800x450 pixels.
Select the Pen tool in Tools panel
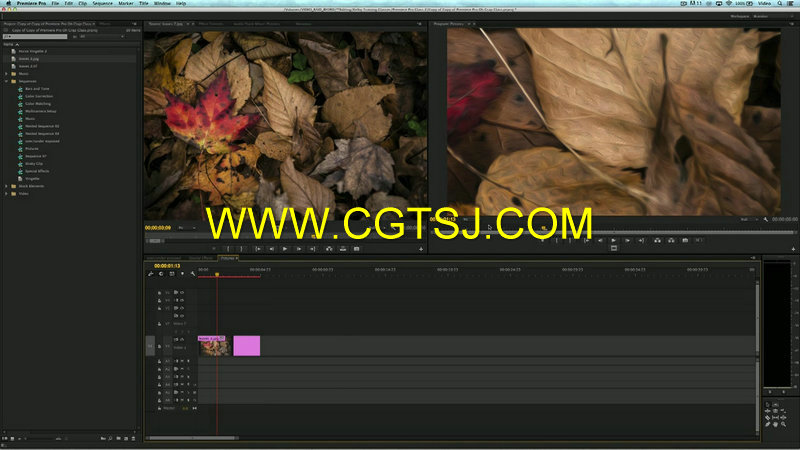tap(767, 424)
